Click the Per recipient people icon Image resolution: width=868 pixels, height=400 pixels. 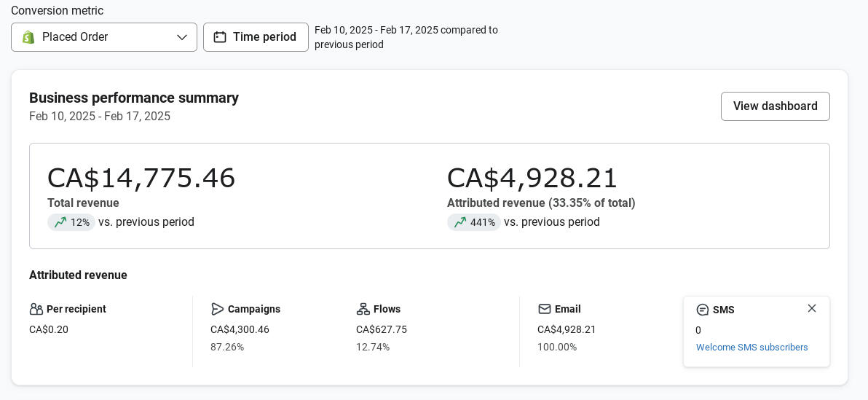click(x=36, y=309)
